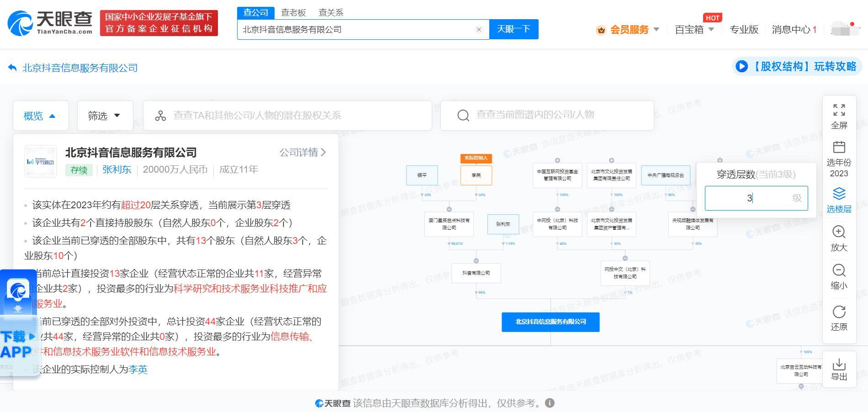868x412 pixels.
Task: Select the 中国互联网投资基金管理有限公司 node
Action: coord(557,175)
